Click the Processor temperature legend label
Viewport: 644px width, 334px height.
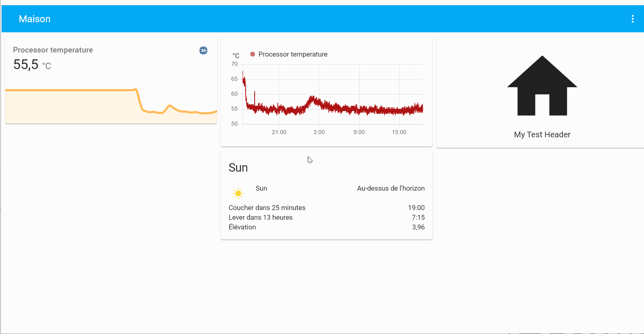293,54
